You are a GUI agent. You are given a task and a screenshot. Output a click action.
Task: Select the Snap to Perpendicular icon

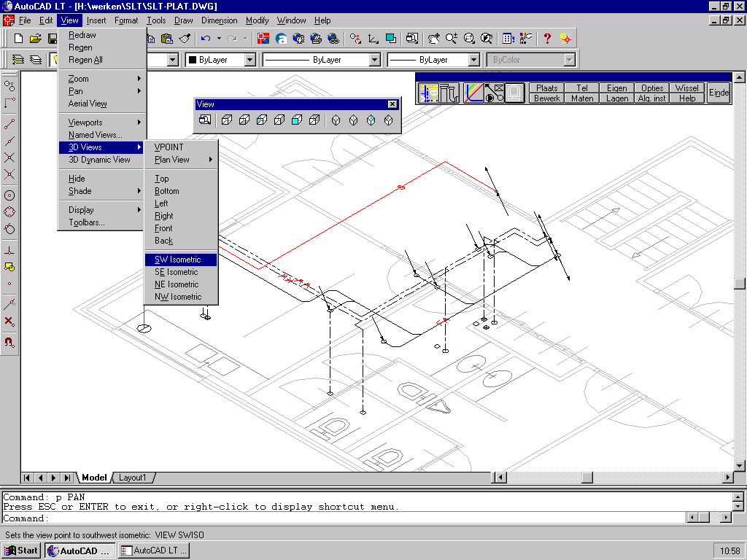[x=9, y=249]
